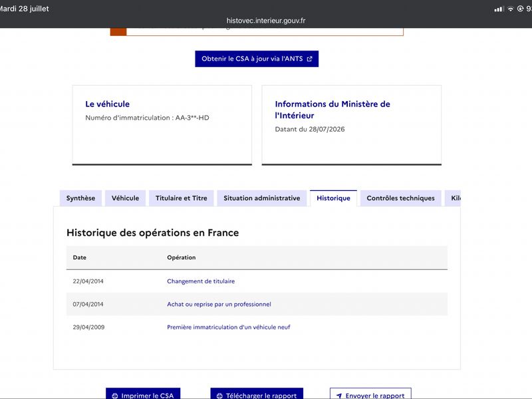Click the Numéro d'immatriculation AA-3**-HD text
The height and width of the screenshot is (399, 532).
[147, 118]
